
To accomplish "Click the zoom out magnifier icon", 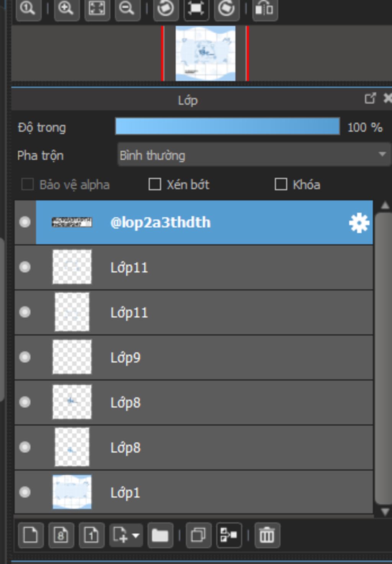I will [x=127, y=8].
